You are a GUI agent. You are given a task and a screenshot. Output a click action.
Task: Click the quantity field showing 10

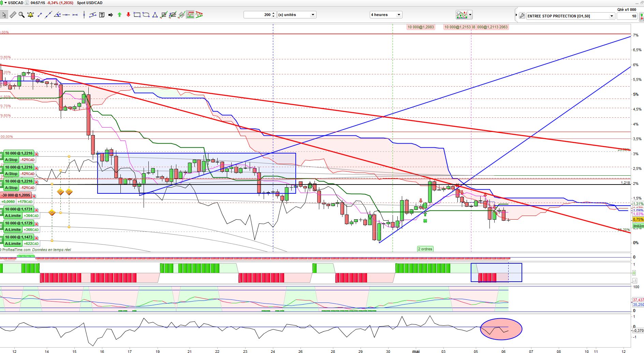(x=627, y=16)
